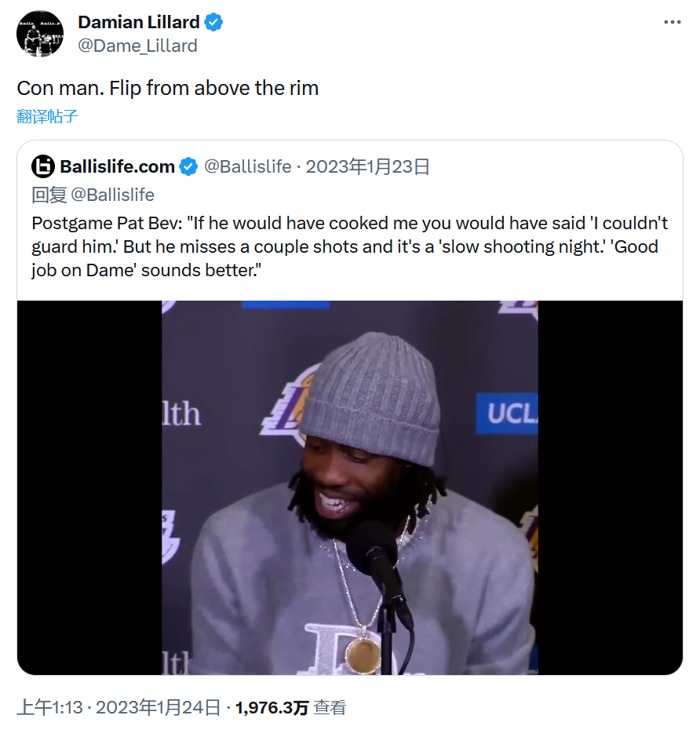700x737 pixels.
Task: Open the quoted Postgame Pat Bev text
Action: 345,247
